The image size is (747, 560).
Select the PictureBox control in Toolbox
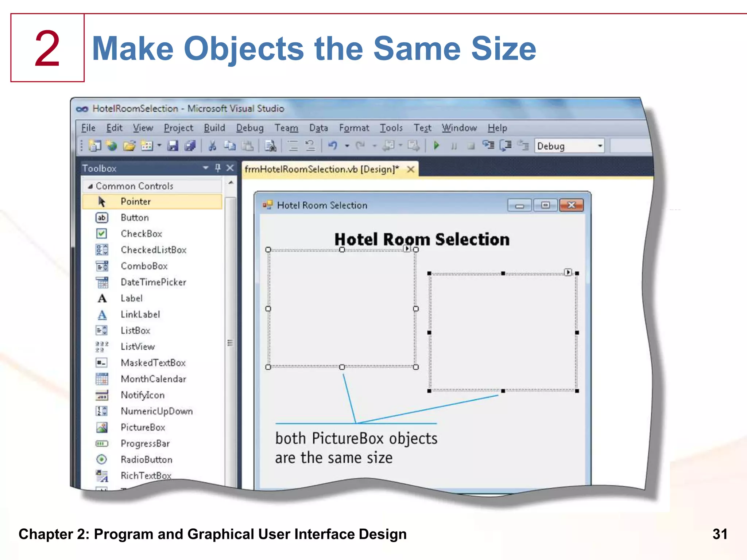[x=152, y=427]
